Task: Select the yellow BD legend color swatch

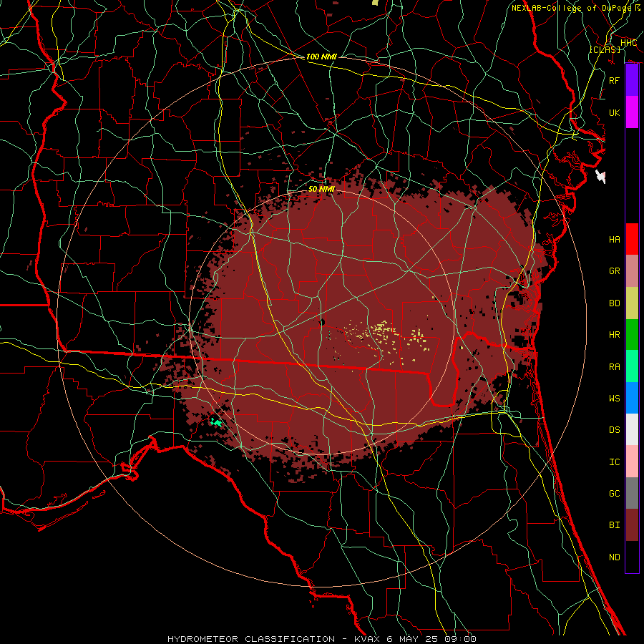Action: [632, 303]
